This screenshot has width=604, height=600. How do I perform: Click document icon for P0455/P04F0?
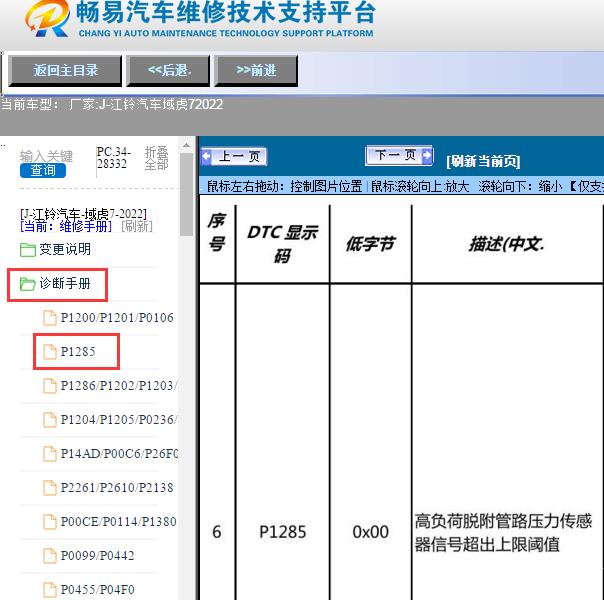[x=50, y=590]
